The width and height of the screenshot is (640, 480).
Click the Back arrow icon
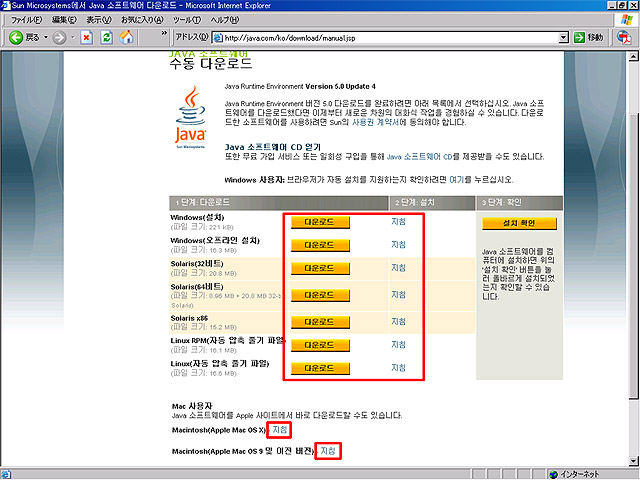click(x=16, y=38)
